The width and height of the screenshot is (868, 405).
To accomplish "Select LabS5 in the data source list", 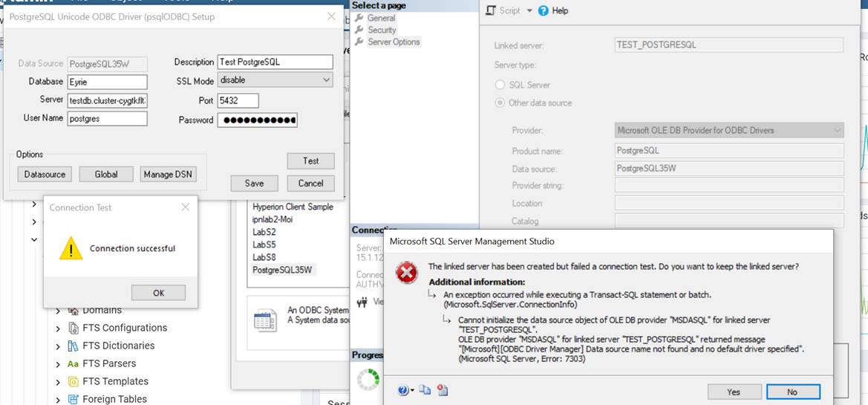I will coord(264,244).
